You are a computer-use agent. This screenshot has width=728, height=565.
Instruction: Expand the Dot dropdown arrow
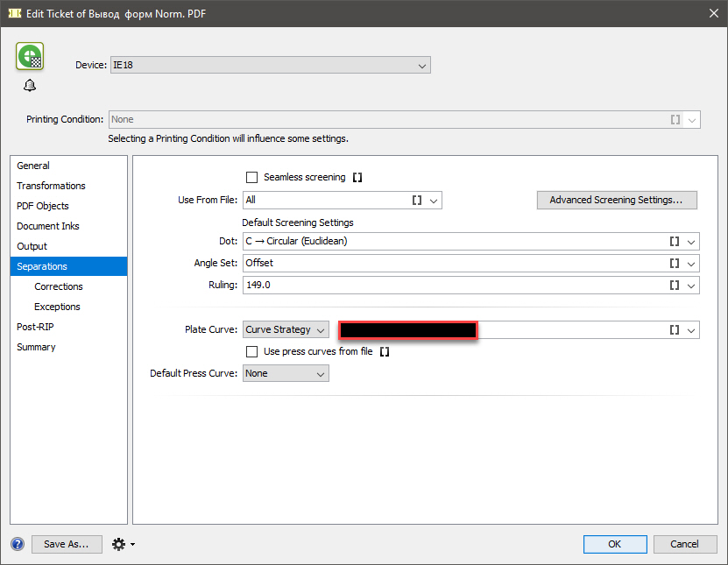691,242
